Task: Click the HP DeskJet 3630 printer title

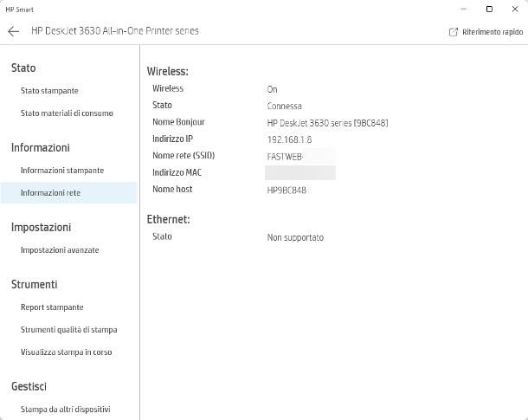Action: (x=115, y=31)
